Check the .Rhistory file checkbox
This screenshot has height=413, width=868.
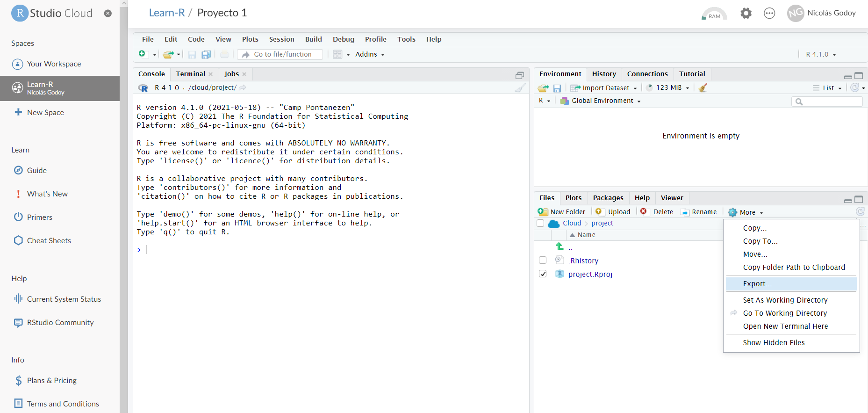pyautogui.click(x=543, y=261)
